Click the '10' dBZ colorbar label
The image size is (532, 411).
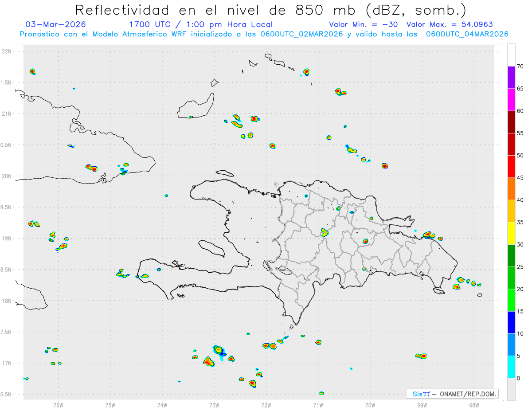tap(520, 333)
